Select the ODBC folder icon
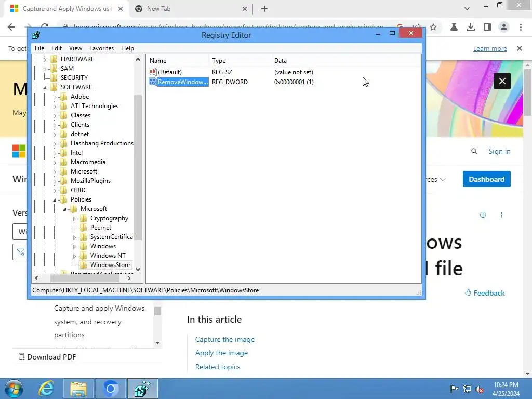532x399 pixels. coord(64,190)
